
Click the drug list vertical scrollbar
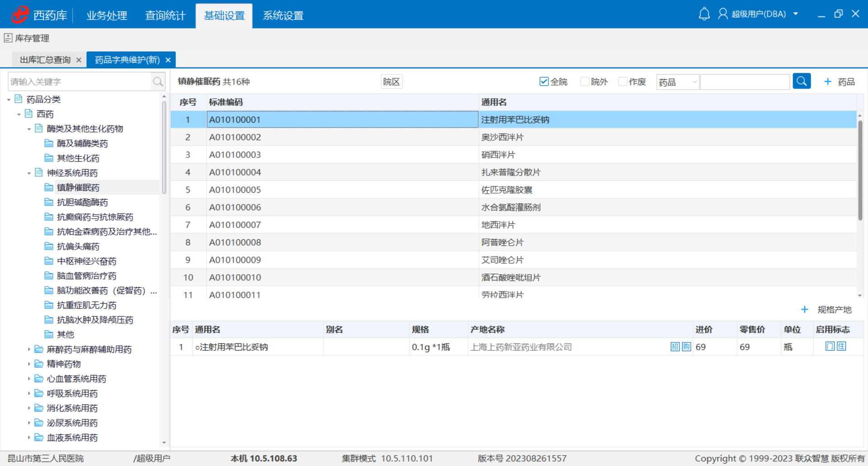pyautogui.click(x=860, y=170)
